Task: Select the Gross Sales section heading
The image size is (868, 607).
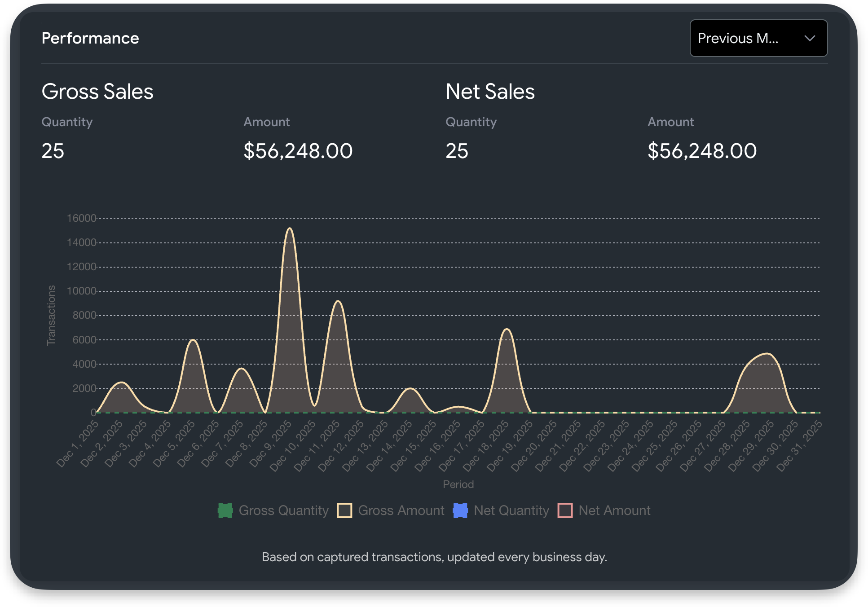Action: (x=97, y=91)
